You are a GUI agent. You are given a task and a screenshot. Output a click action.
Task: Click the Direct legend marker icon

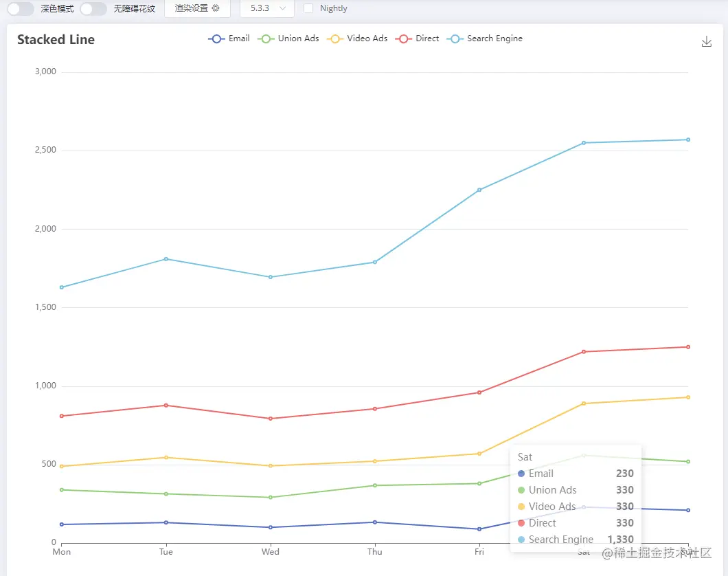pyautogui.click(x=403, y=39)
